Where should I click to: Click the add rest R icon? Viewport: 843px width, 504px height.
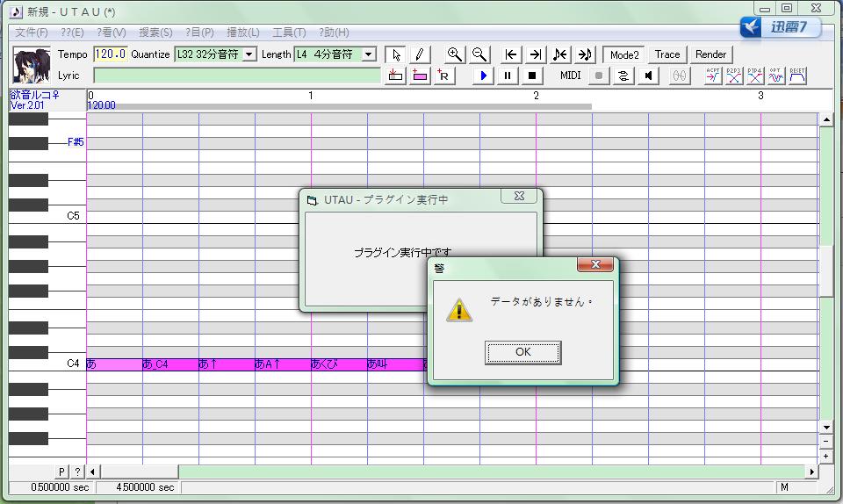tap(444, 76)
